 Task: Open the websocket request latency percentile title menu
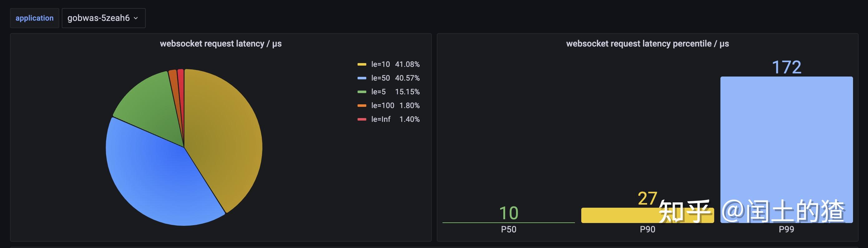click(x=647, y=43)
